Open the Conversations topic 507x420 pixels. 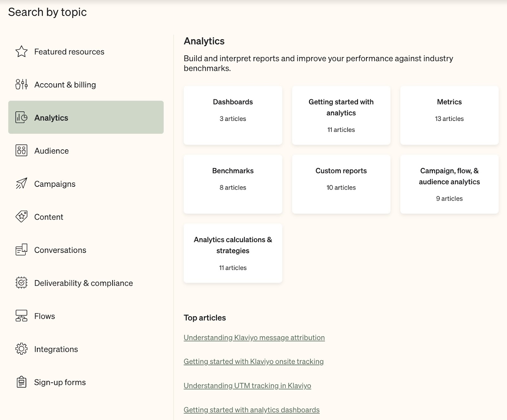(60, 250)
